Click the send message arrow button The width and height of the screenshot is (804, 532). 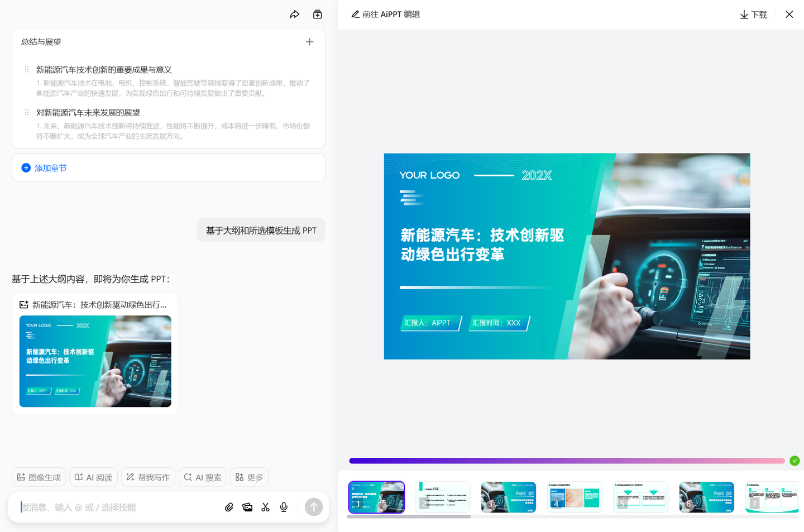314,507
